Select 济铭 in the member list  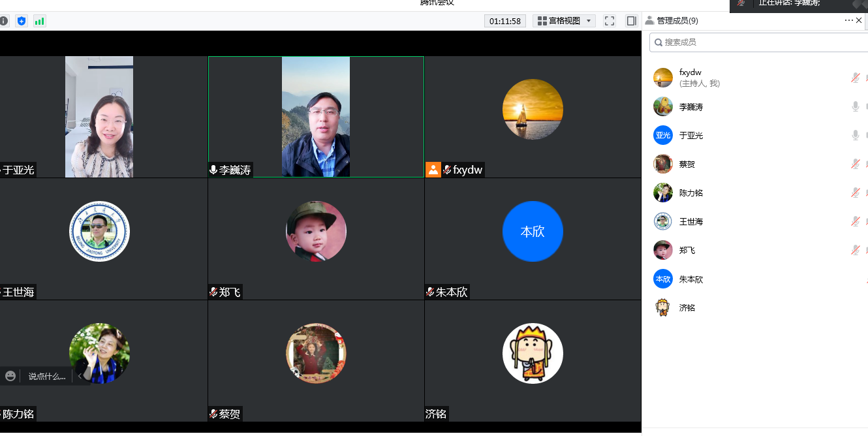click(x=687, y=307)
